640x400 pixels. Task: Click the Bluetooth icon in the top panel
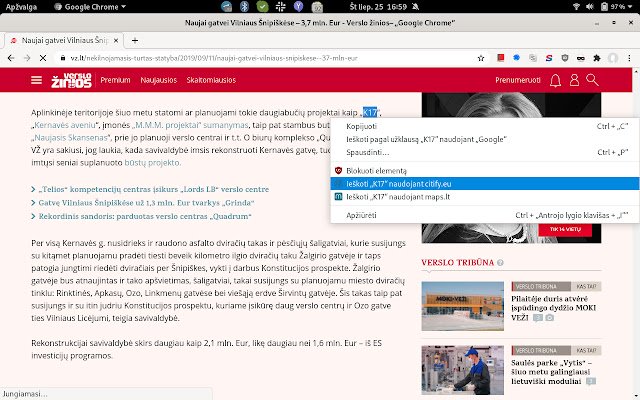click(x=244, y=7)
